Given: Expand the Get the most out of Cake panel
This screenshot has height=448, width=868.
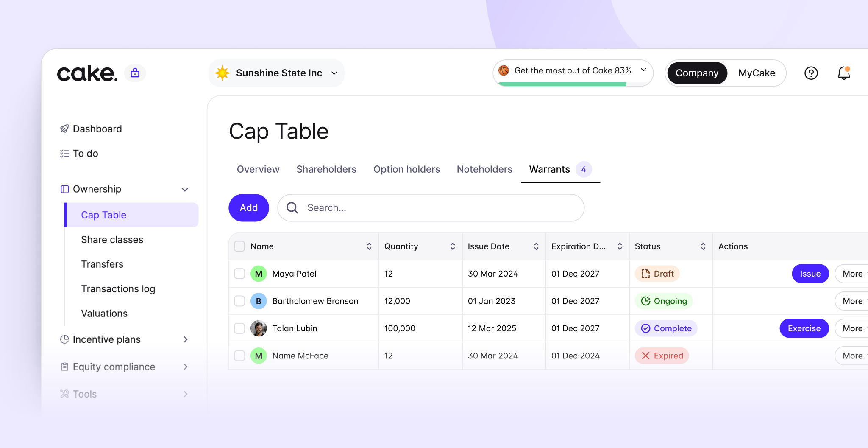Looking at the screenshot, I should click(643, 70).
